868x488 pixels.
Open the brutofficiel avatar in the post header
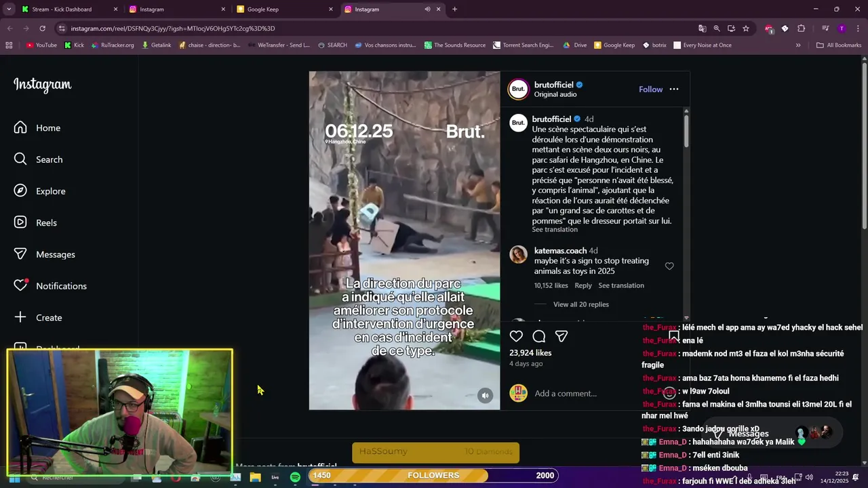(518, 89)
